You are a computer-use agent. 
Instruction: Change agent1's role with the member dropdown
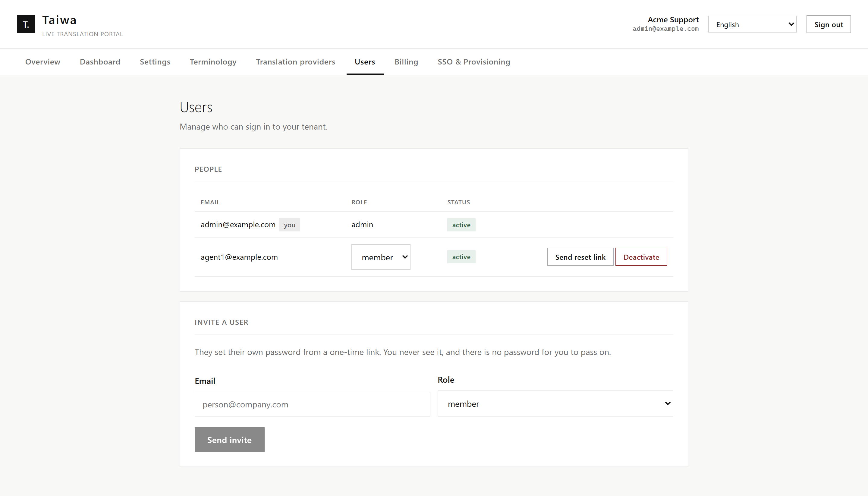point(381,257)
